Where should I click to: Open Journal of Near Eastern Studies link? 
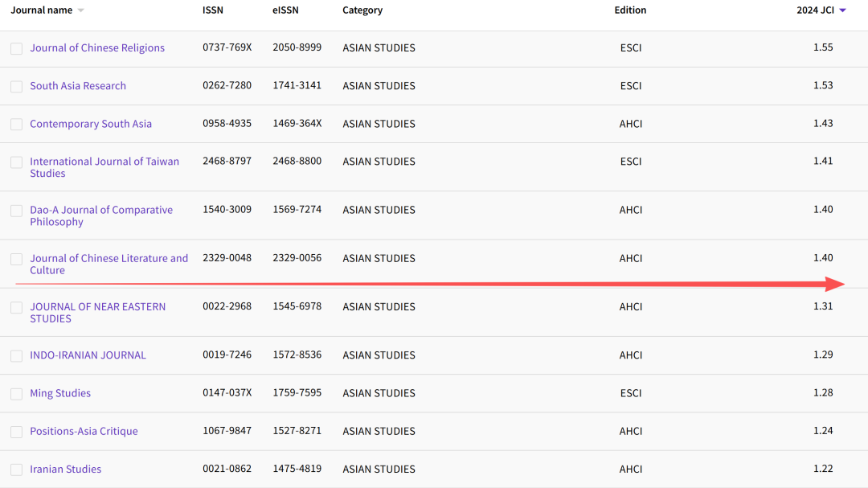coord(97,306)
